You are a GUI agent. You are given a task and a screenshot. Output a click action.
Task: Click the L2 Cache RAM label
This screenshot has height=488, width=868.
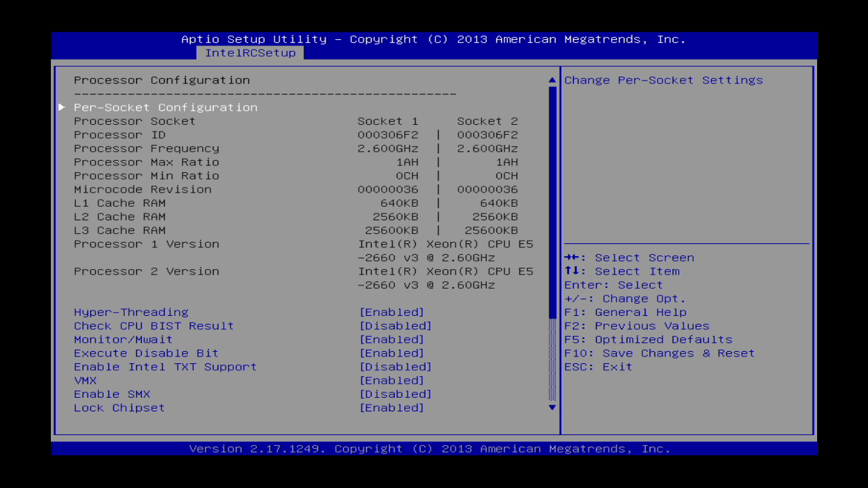(x=119, y=216)
